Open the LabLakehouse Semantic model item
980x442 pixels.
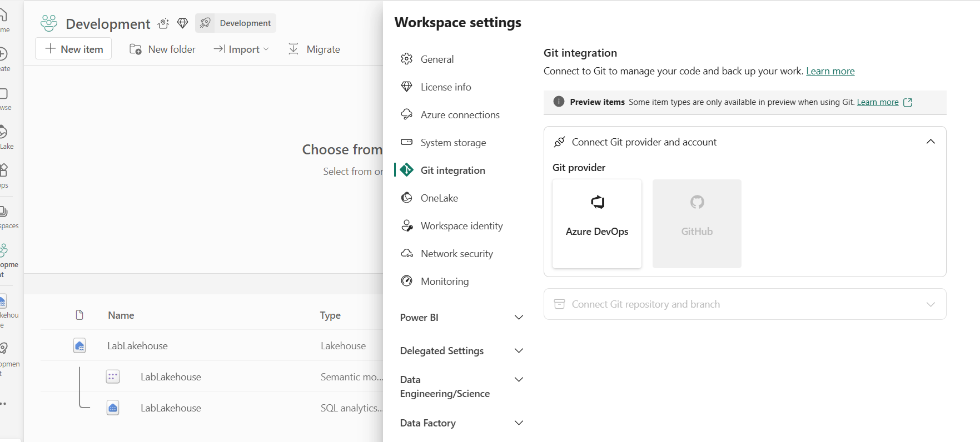click(171, 377)
